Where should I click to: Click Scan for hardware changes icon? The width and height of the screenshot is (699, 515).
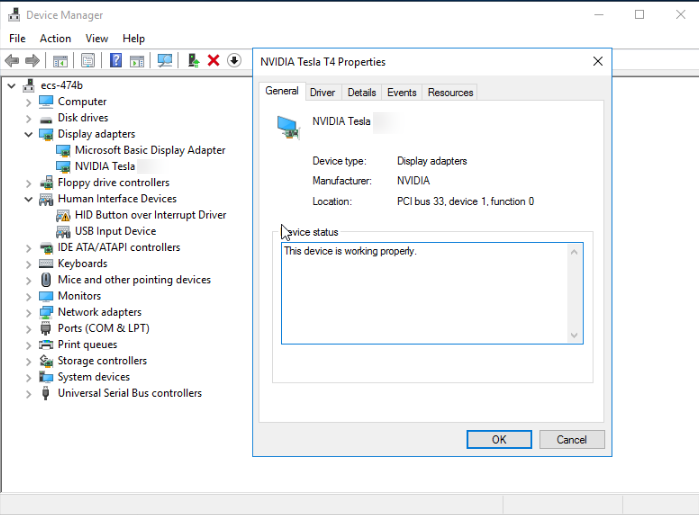pyautogui.click(x=164, y=60)
